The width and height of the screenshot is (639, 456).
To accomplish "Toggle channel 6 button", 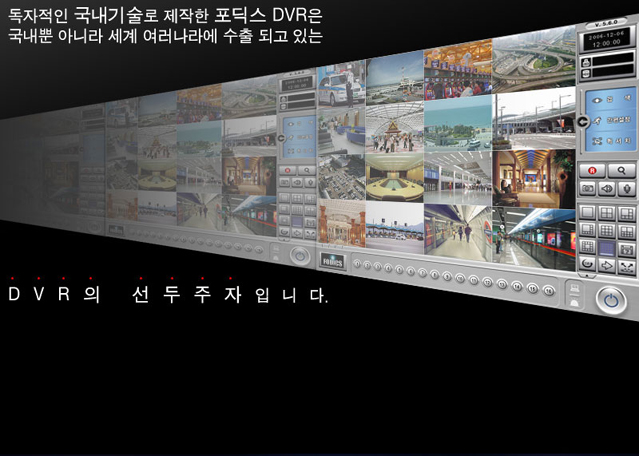I will pos(411,271).
